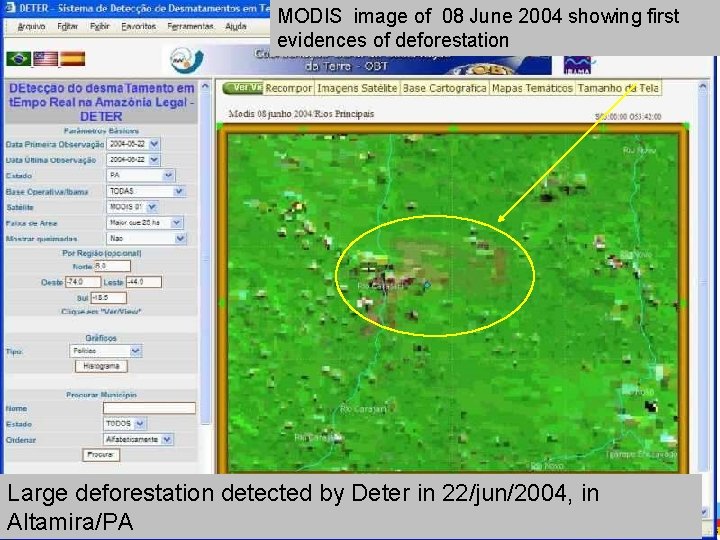Click the INPE round logo in the banner
The width and height of the screenshot is (720, 540).
[186, 60]
